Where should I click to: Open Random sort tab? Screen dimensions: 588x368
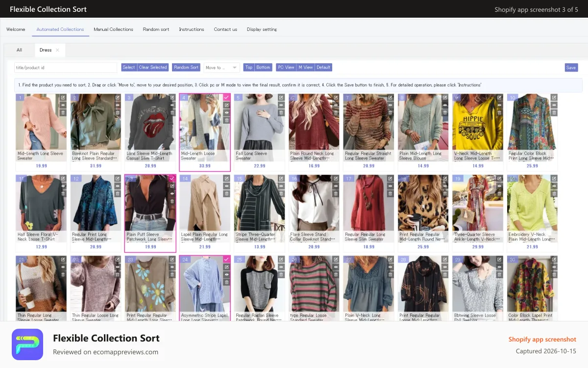pyautogui.click(x=156, y=29)
